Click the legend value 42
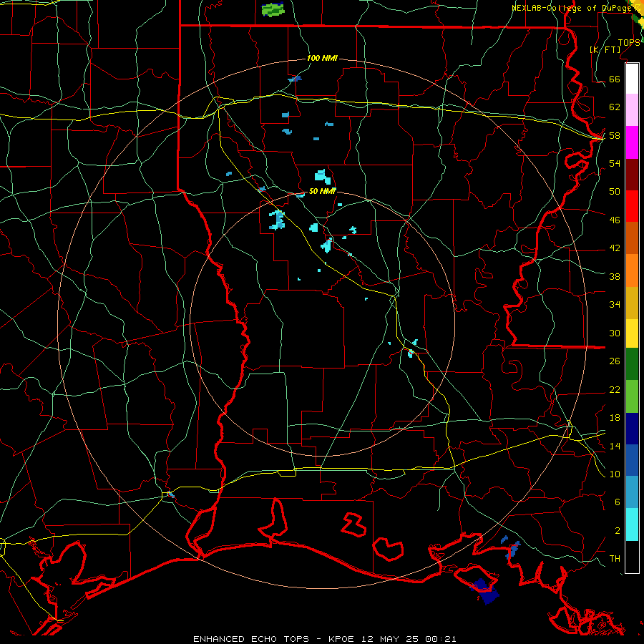This screenshot has height=644, width=644. 615,248
